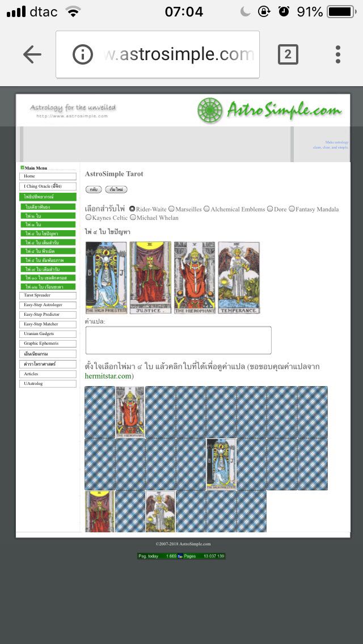Viewport: 363px width, 644px height.
Task: Click the กลับ (back) button
Action: pyautogui.click(x=94, y=189)
